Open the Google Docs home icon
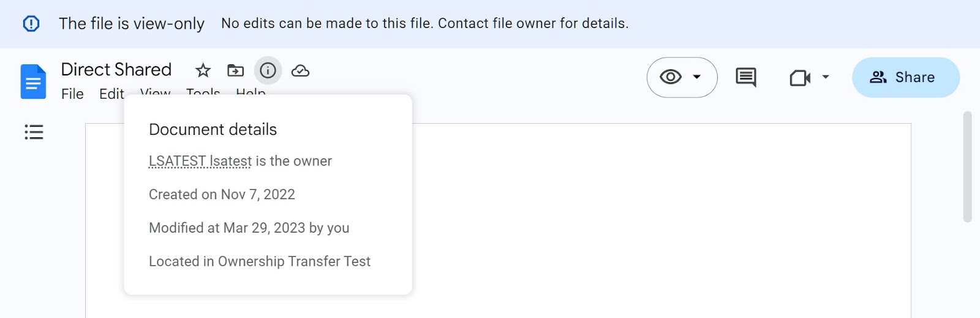Viewport: 980px width, 318px height. point(33,81)
